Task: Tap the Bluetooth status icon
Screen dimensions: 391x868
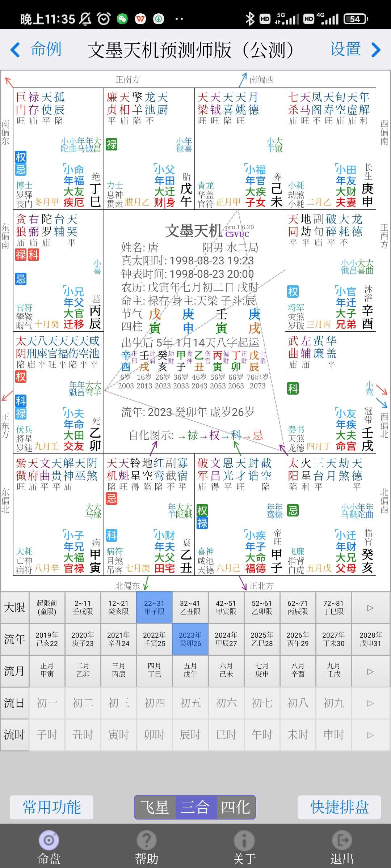Action: 250,18
